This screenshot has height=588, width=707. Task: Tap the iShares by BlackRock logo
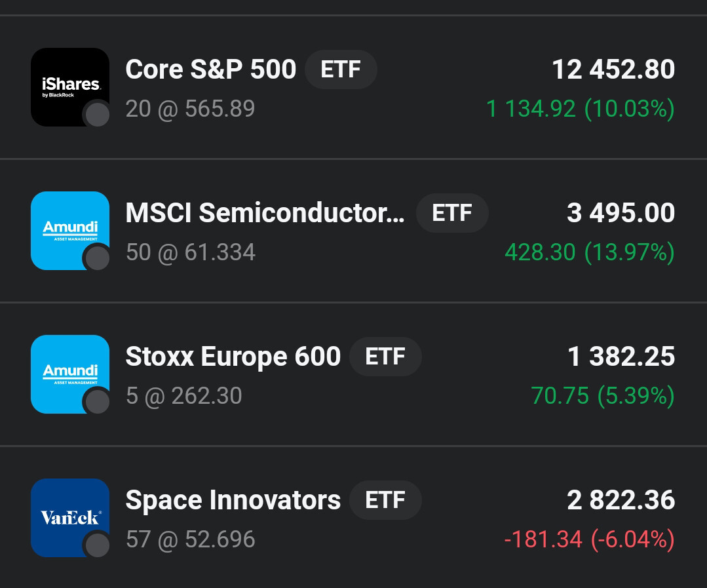69,87
